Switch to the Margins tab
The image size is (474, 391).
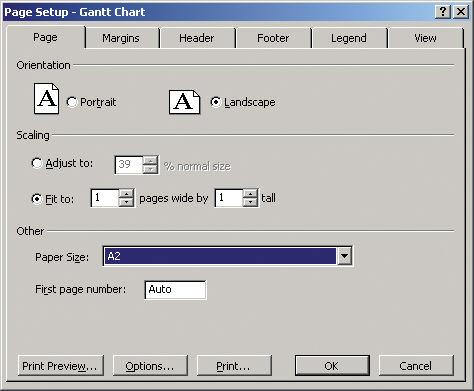pos(121,38)
